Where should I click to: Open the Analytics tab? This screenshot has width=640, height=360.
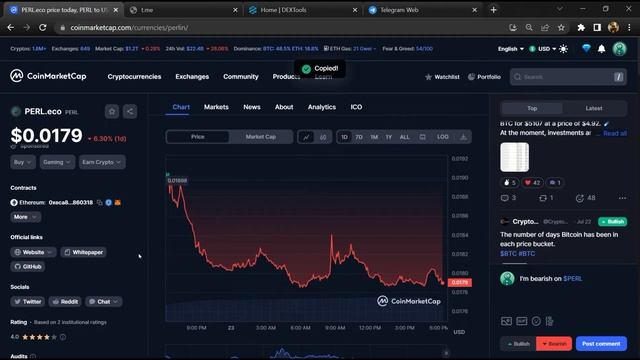[322, 107]
